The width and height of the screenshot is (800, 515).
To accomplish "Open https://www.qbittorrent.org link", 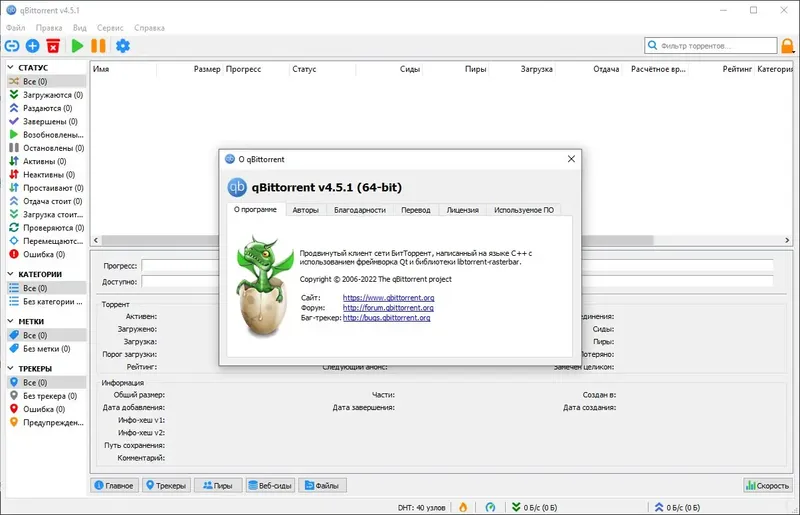I will (388, 298).
